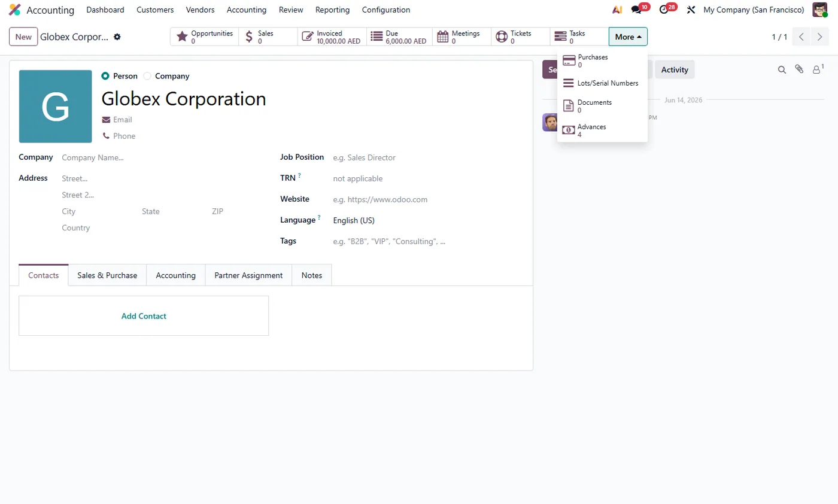Click the chatter search magnifier icon

click(782, 70)
